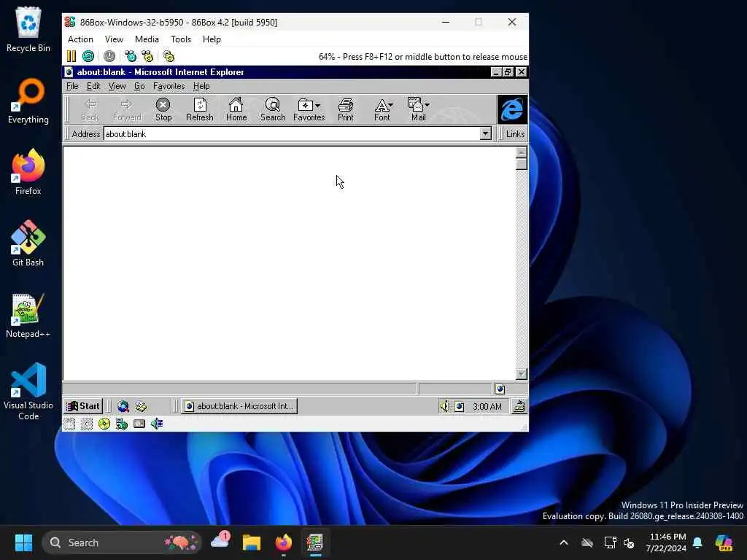Open File Explorer from Windows 11 taskbar
The width and height of the screenshot is (747, 560).
[x=252, y=542]
